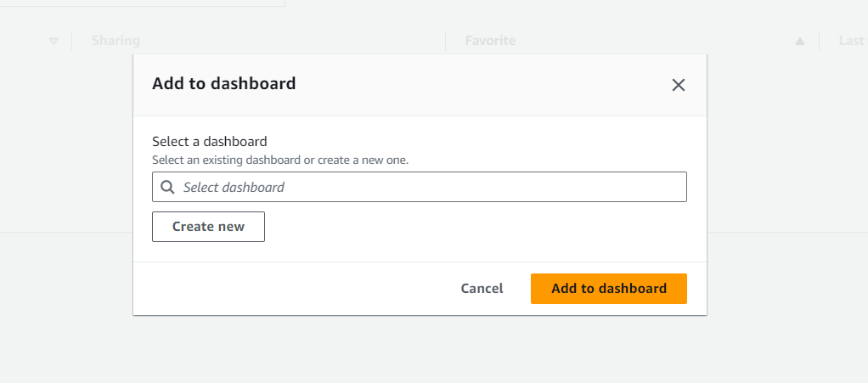Click the helper text about existing dashboards
868x383 pixels.
point(280,161)
